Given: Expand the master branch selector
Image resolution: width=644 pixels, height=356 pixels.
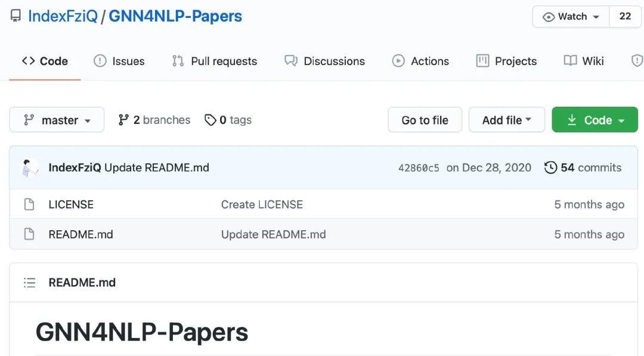Looking at the screenshot, I should pos(57,120).
